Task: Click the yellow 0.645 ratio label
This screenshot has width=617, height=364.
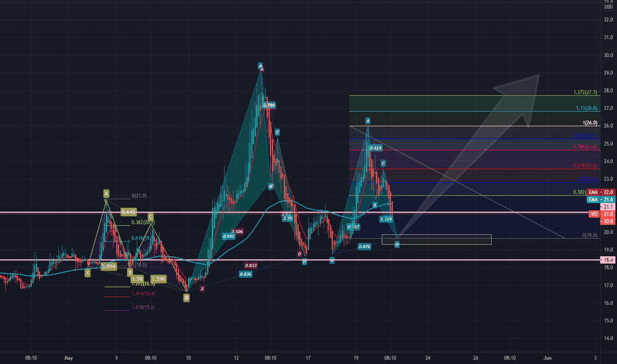Action: (x=128, y=212)
